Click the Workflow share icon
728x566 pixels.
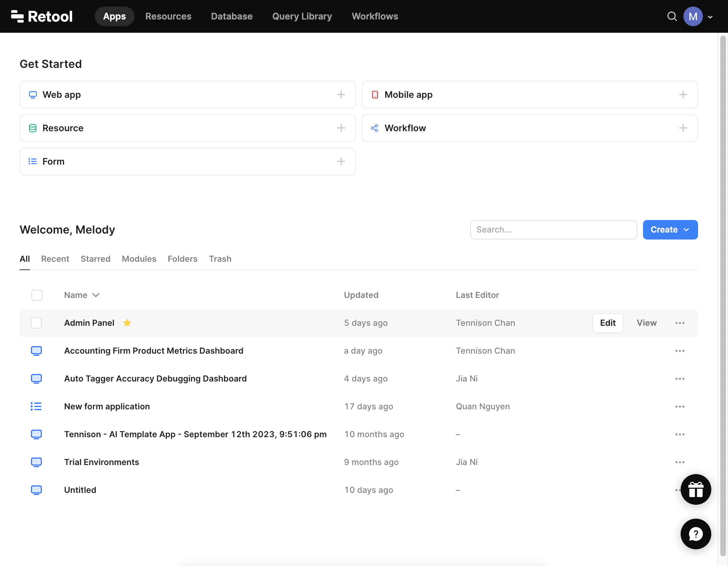tap(374, 128)
